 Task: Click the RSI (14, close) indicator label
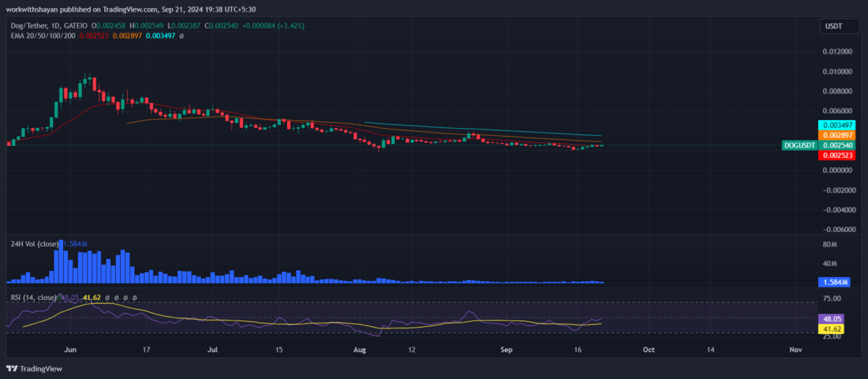(33, 297)
